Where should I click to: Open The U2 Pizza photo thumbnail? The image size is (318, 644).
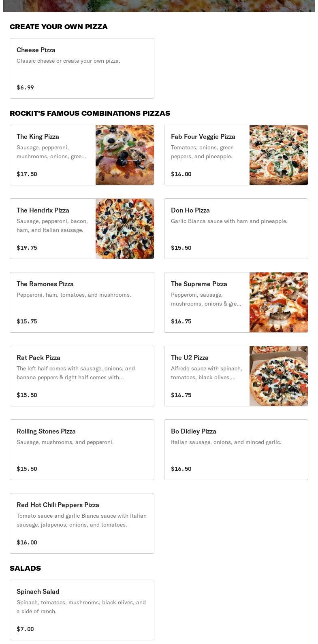[279, 376]
